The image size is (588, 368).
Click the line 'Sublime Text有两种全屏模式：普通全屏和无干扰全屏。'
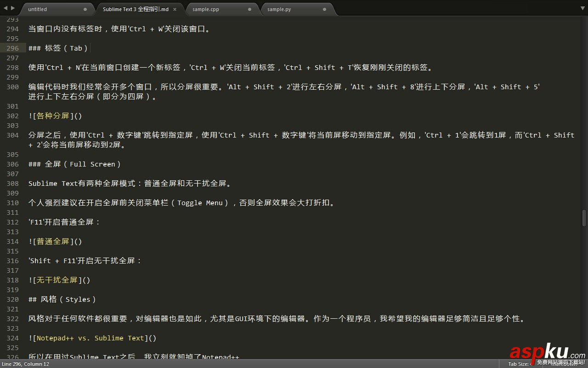pos(130,184)
